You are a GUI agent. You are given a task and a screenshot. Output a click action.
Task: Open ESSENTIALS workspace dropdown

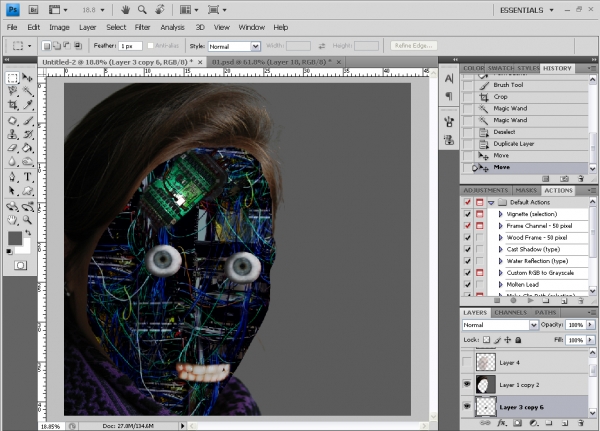pos(527,10)
